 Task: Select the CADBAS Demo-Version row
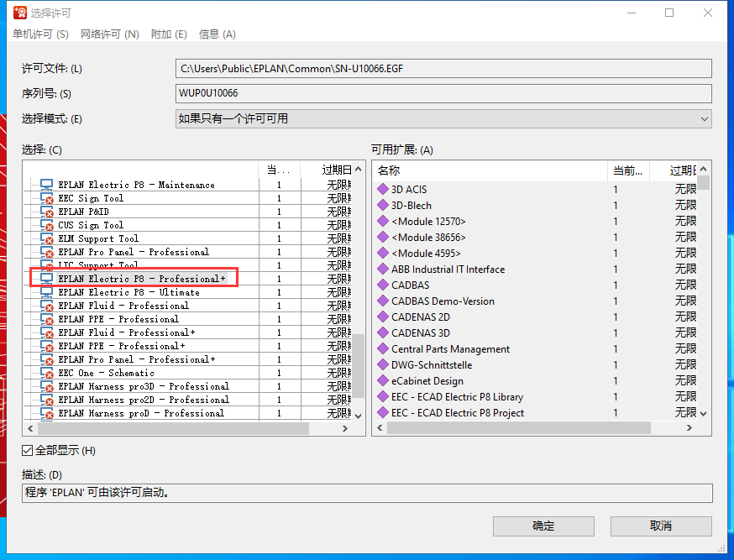[x=535, y=301]
